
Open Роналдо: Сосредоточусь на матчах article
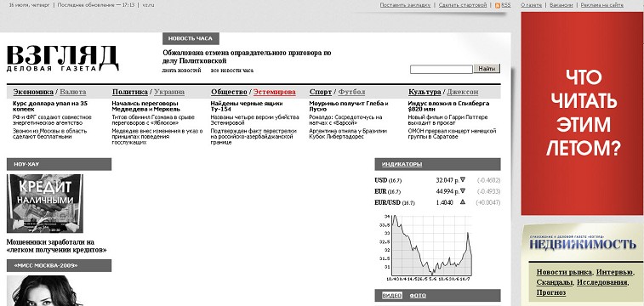(x=345, y=120)
